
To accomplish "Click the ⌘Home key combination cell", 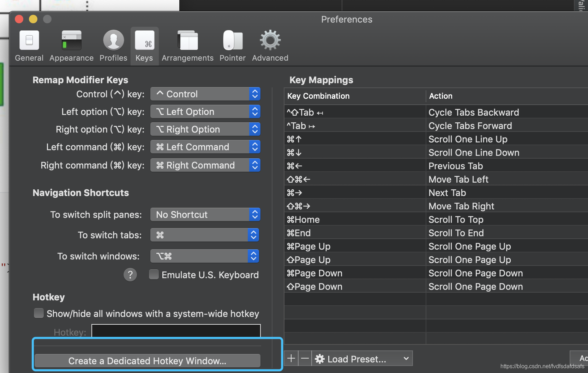I will (355, 219).
